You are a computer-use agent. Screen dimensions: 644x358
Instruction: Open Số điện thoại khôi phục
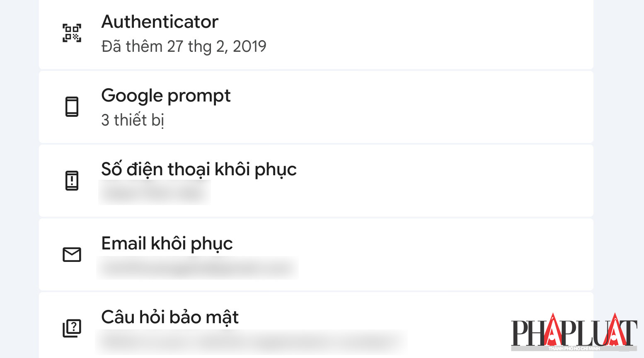pos(199,169)
